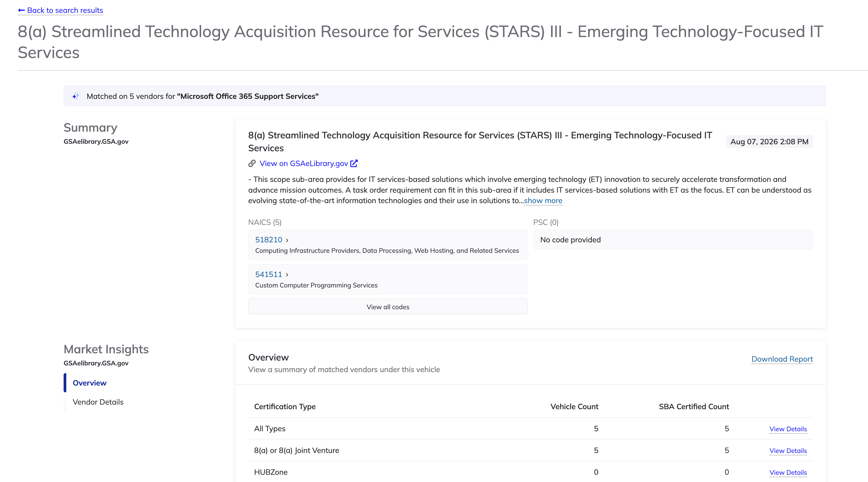Click the Summary section heading
868x482 pixels.
[x=90, y=128]
